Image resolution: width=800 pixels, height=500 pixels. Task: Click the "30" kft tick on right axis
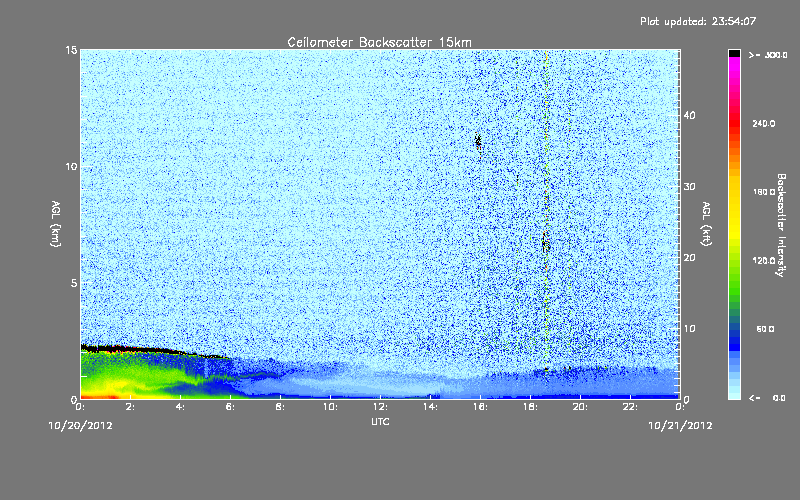pyautogui.click(x=689, y=186)
